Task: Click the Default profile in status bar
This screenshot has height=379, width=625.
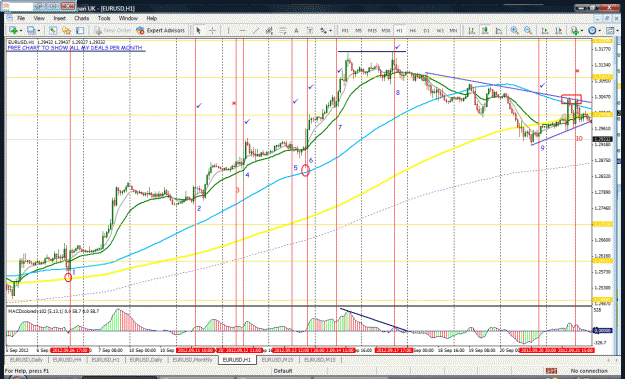Action: (x=283, y=371)
